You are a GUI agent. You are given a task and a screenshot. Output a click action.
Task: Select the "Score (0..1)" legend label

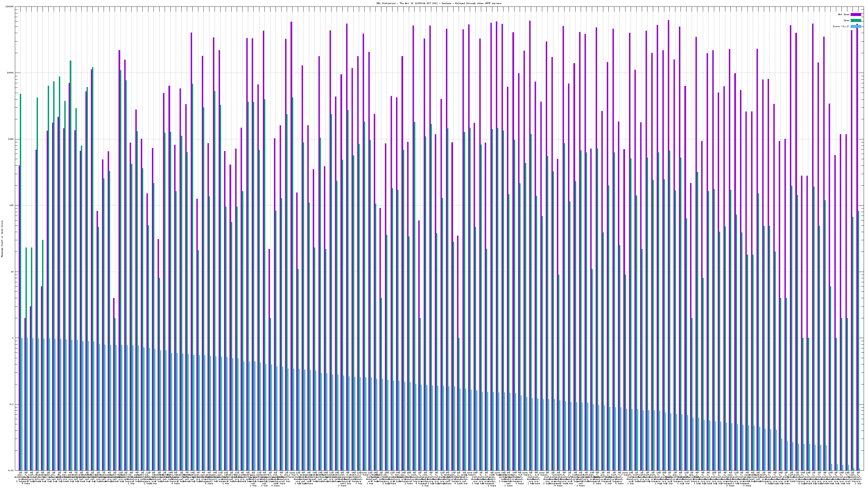[841, 26]
